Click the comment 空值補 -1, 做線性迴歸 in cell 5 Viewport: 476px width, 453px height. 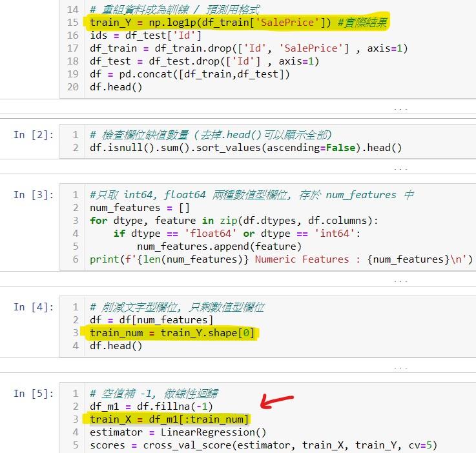[x=154, y=393]
